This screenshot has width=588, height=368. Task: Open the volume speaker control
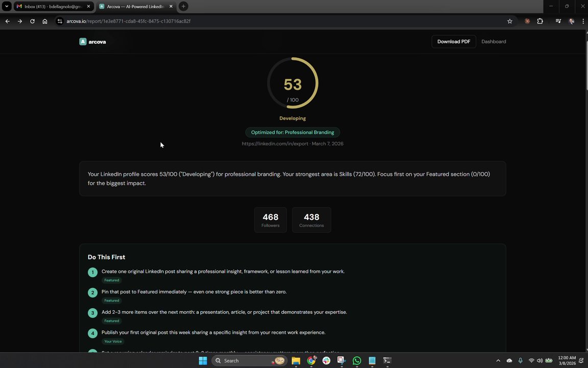tap(539, 360)
